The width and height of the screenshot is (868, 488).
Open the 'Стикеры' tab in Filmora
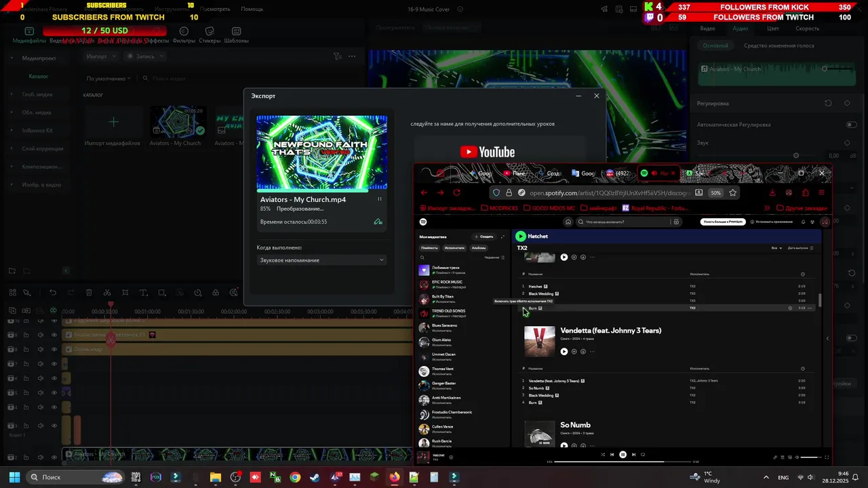[209, 35]
